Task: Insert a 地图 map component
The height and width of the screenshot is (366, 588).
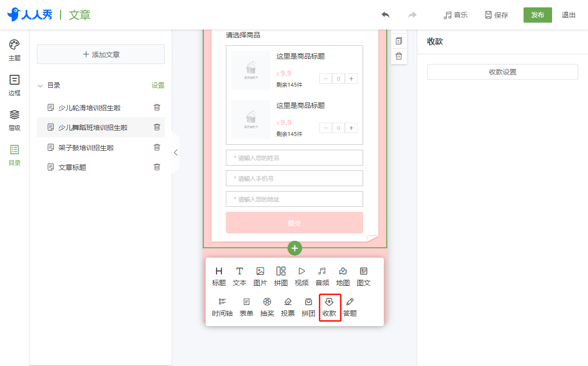Action: (x=343, y=277)
